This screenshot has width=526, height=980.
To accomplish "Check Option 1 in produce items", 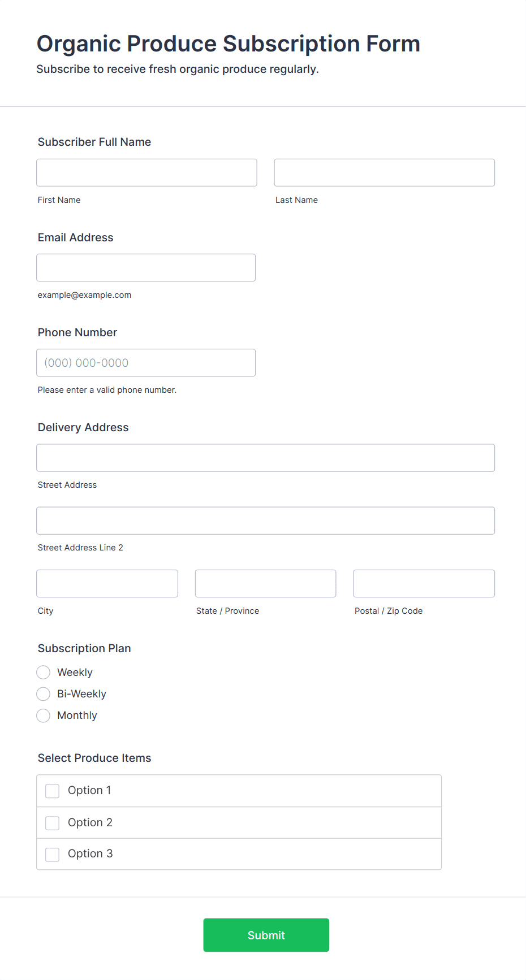I will click(52, 791).
